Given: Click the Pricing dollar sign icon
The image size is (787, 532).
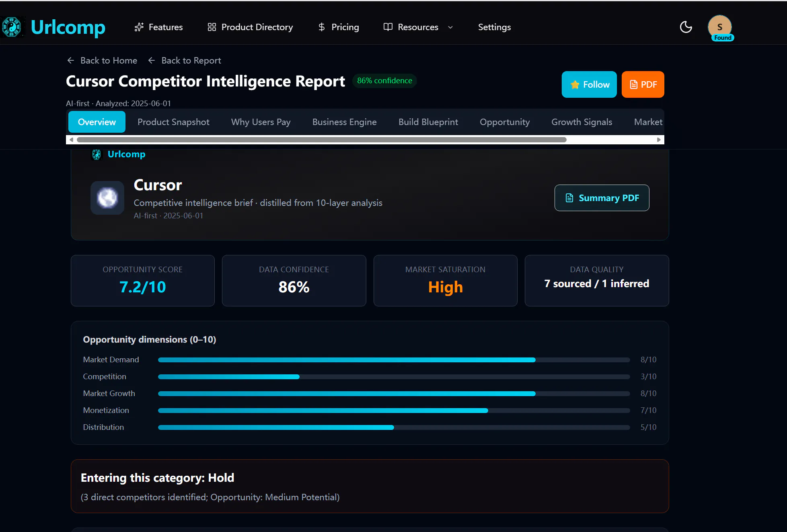Looking at the screenshot, I should coord(322,27).
